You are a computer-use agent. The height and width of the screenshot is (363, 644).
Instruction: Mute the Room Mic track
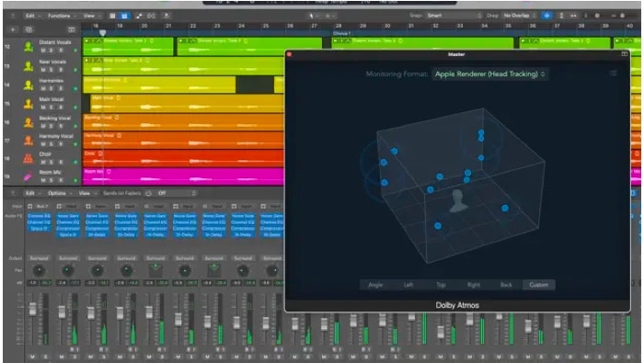coord(43,180)
